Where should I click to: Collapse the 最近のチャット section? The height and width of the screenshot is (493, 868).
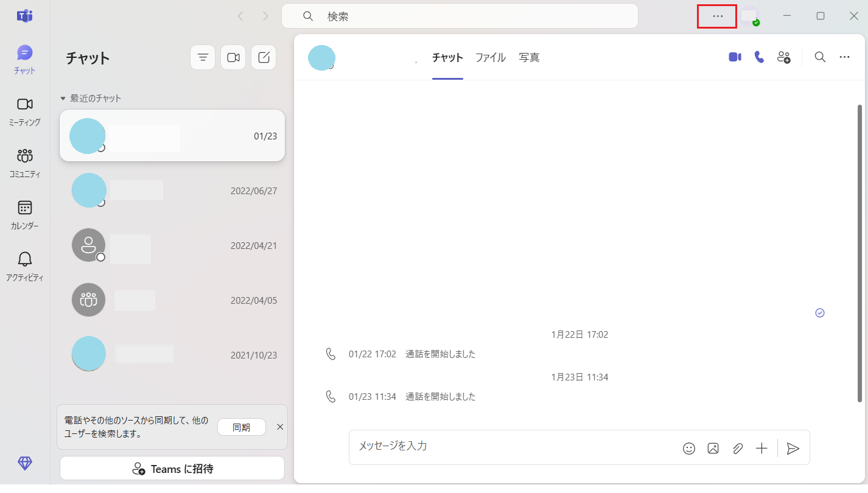pos(63,98)
